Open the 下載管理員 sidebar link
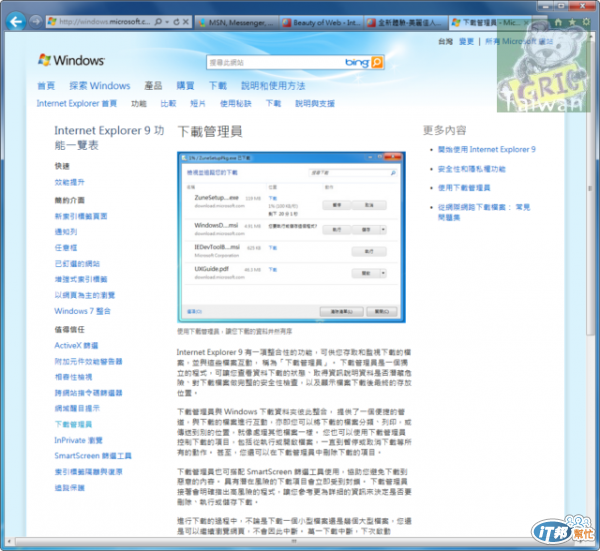 coord(73,424)
